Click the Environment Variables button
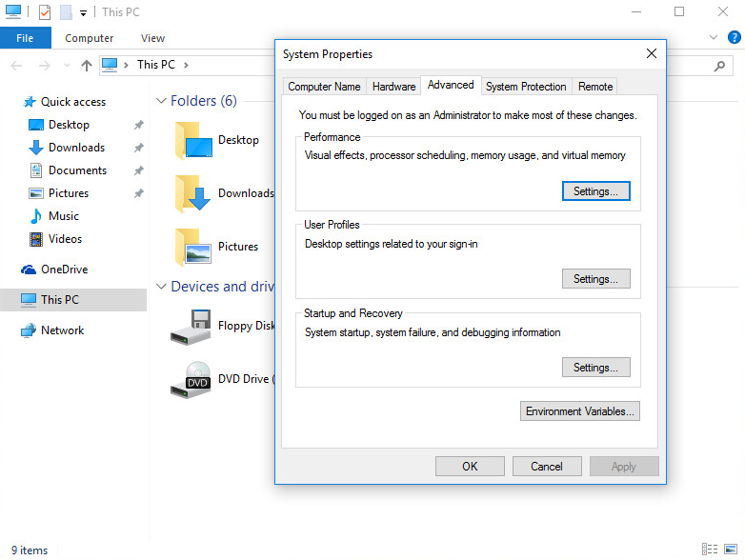The width and height of the screenshot is (745, 560). (580, 411)
